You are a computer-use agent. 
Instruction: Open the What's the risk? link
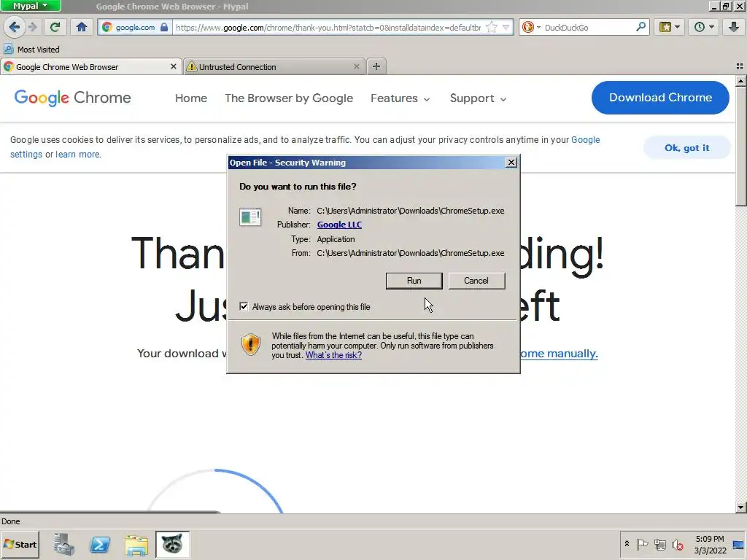(333, 355)
